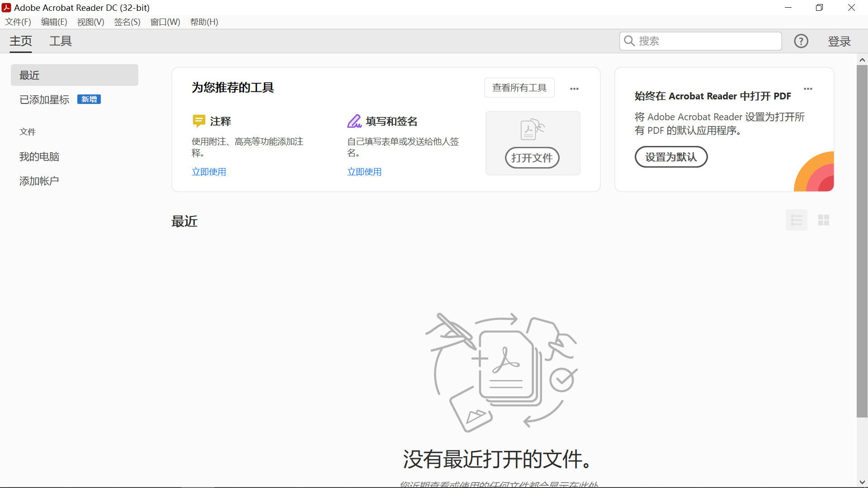Switch to the 工具 tab
This screenshot has height=488, width=868.
(x=61, y=41)
